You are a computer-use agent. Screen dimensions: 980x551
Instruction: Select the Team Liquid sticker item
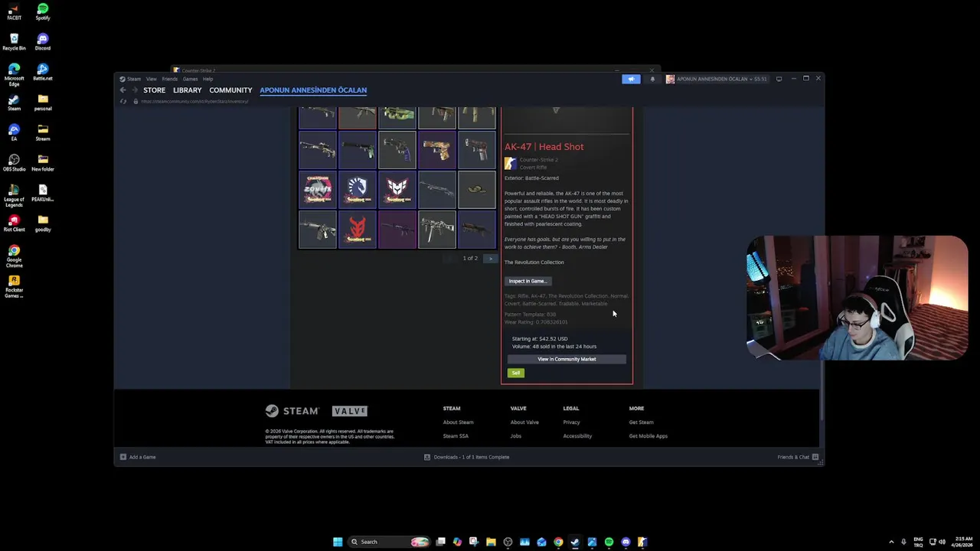pos(358,189)
